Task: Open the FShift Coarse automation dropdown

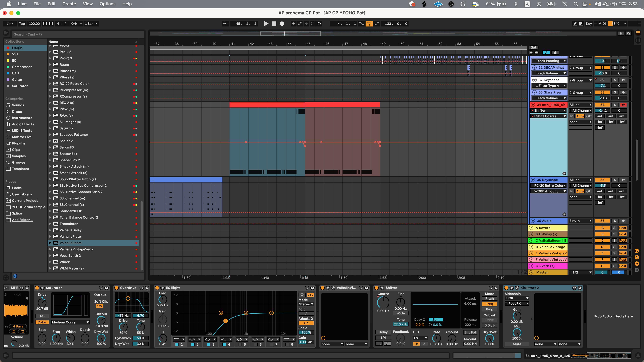Action: click(x=549, y=116)
